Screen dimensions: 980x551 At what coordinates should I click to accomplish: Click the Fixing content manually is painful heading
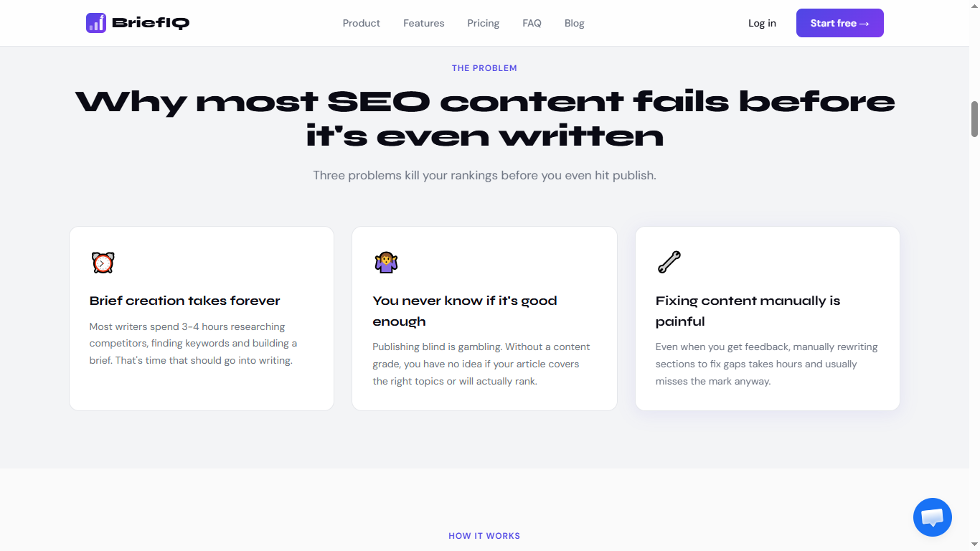point(748,311)
